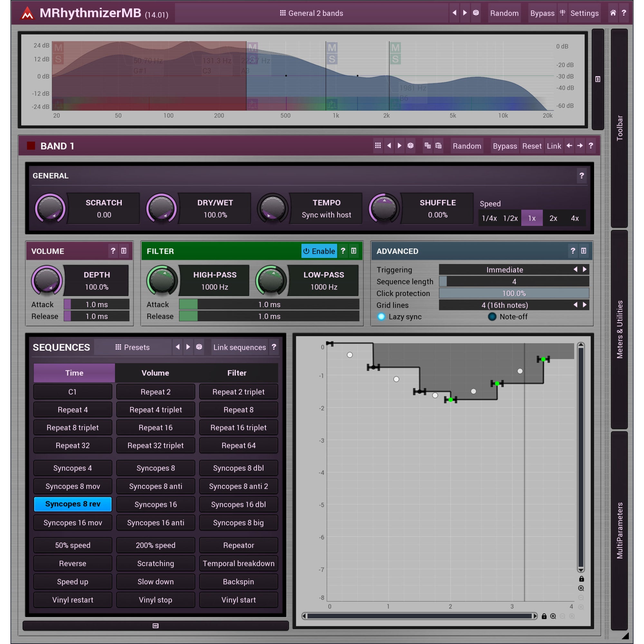Open the global help question mark
644x644 pixels.
(624, 13)
